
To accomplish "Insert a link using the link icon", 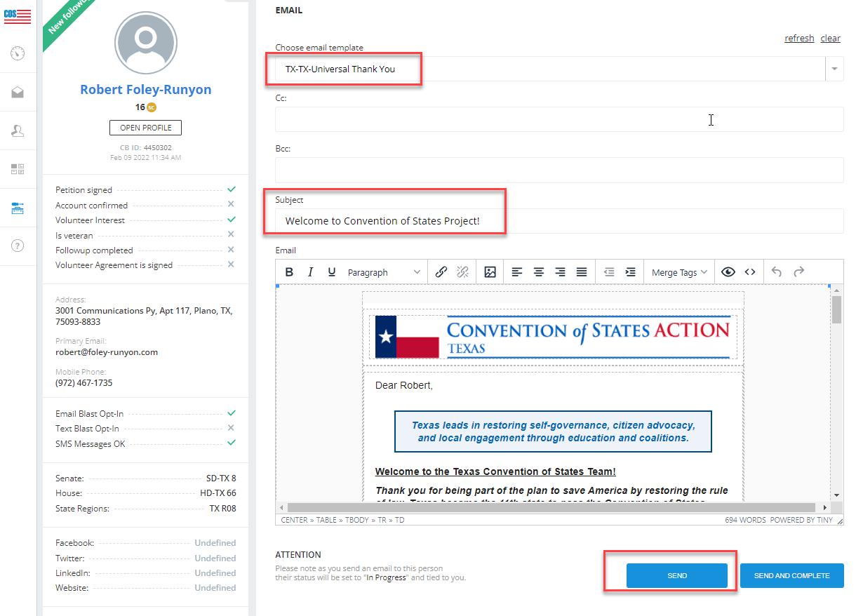I will (441, 272).
